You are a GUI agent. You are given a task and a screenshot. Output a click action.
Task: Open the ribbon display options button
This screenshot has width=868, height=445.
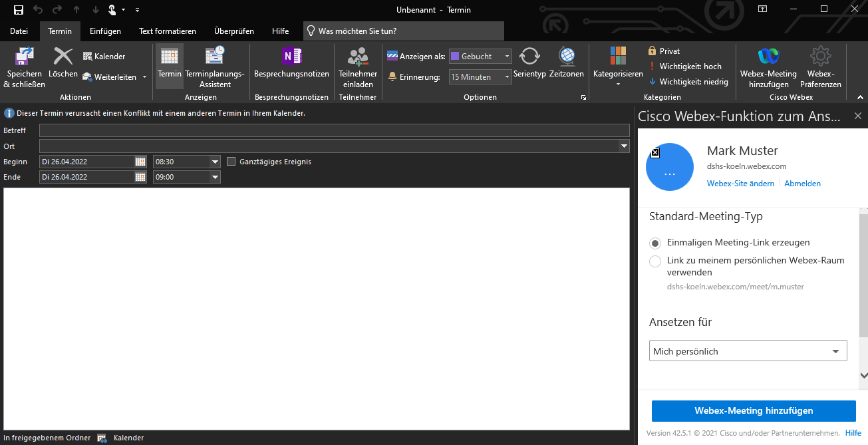point(762,9)
